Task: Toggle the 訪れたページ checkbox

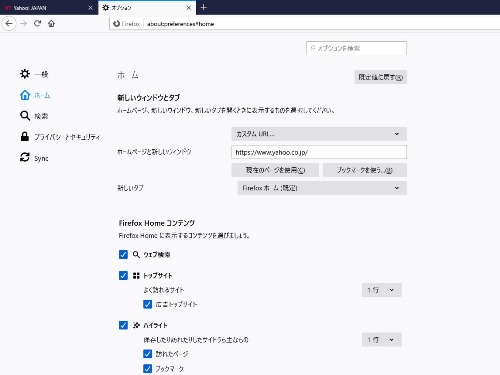Action: (x=148, y=354)
